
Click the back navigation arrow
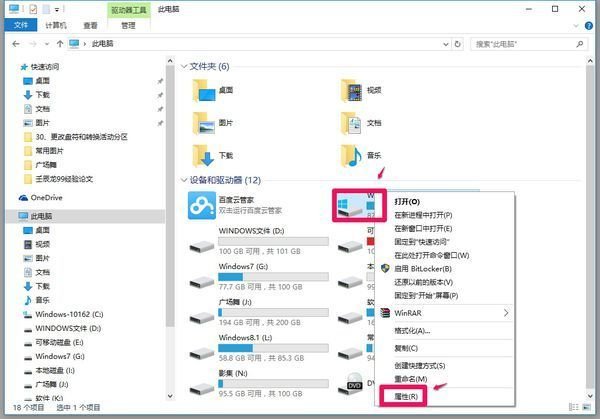16,44
